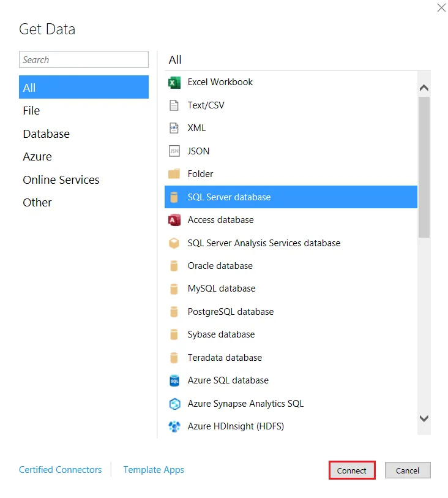Select the Azure Synapse Analytics SQL icon
Image resolution: width=448 pixels, height=498 pixels.
pyautogui.click(x=174, y=404)
